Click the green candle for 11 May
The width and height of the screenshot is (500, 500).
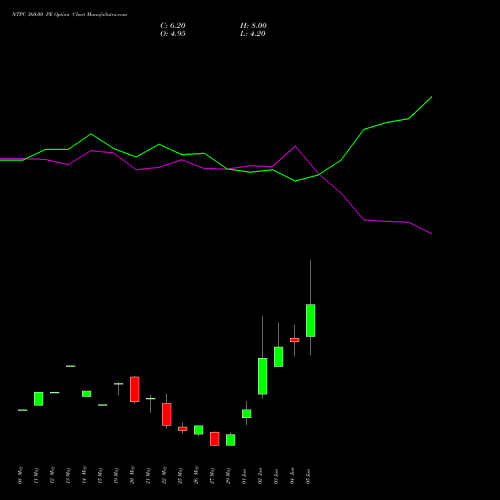pyautogui.click(x=39, y=399)
